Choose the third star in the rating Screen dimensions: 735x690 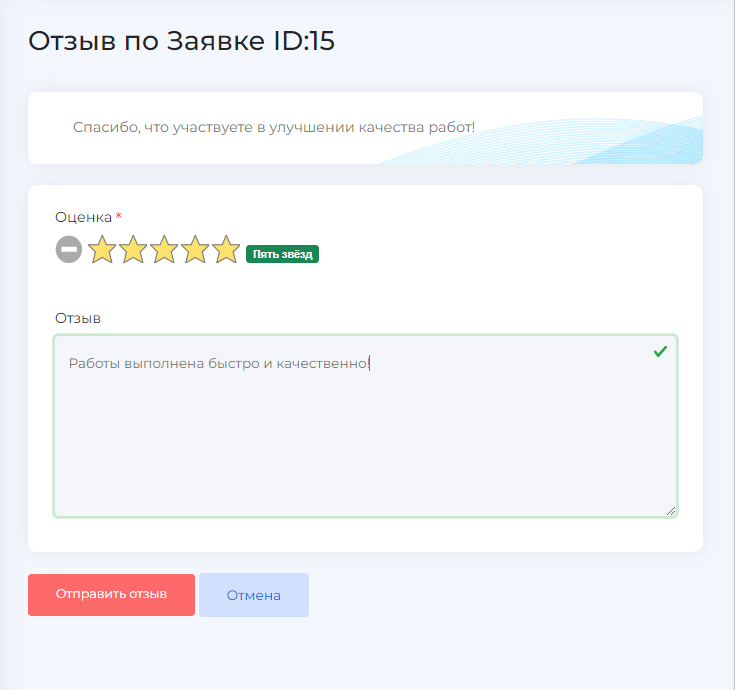[164, 250]
